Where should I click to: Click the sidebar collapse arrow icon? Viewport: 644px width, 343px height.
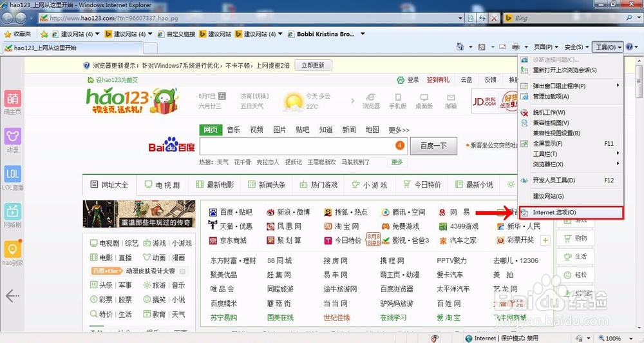(x=12, y=295)
